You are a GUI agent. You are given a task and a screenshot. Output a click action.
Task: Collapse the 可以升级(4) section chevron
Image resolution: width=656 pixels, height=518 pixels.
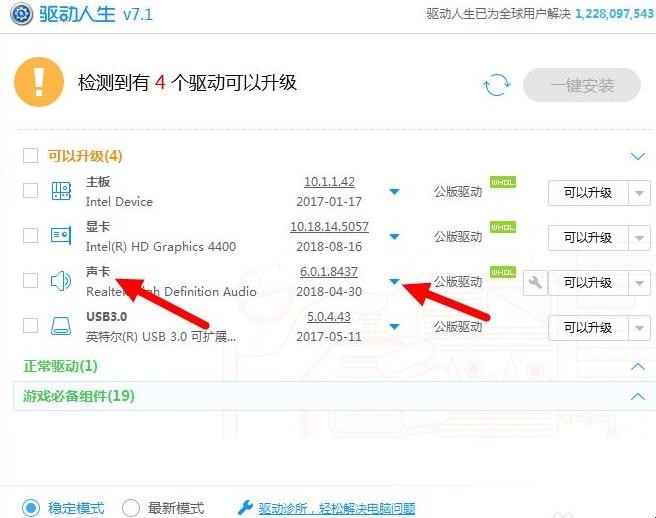pos(638,156)
